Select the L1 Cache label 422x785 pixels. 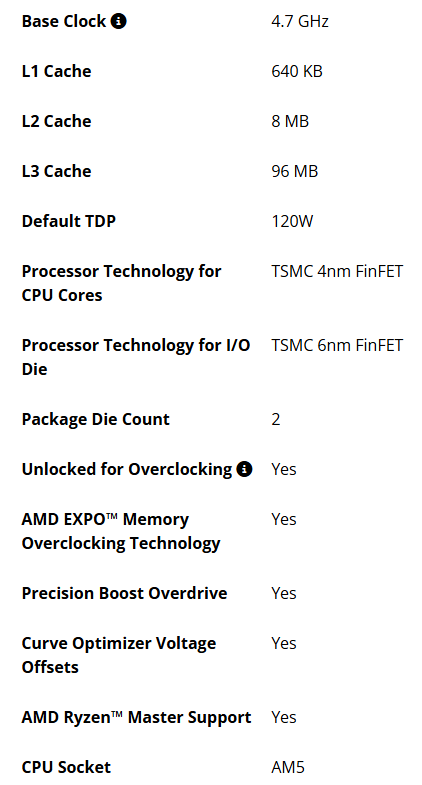(57, 71)
